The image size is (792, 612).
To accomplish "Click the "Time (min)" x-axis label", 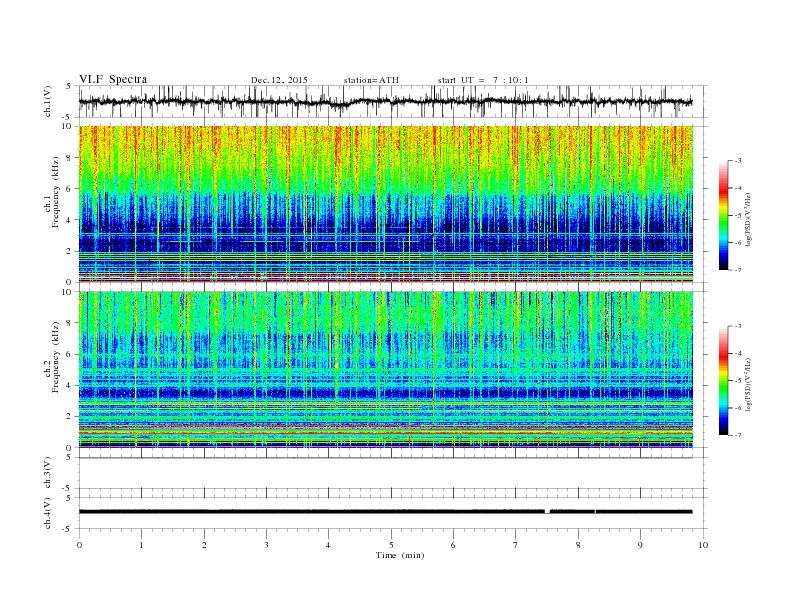I will click(x=400, y=555).
